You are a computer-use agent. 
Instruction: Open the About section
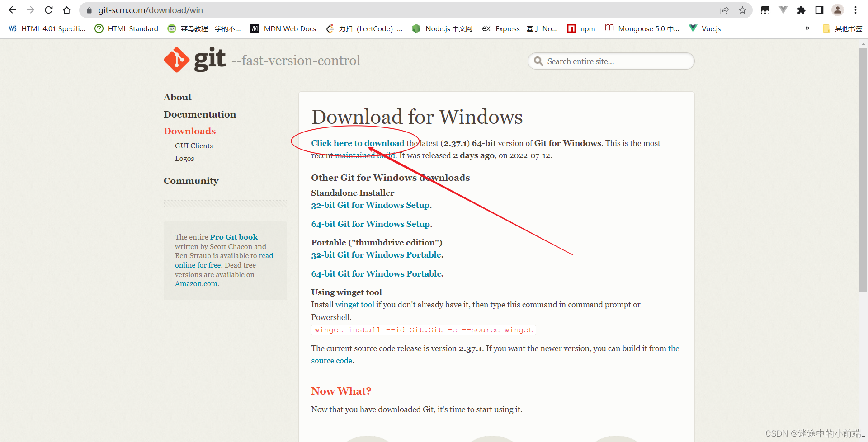pyautogui.click(x=178, y=97)
